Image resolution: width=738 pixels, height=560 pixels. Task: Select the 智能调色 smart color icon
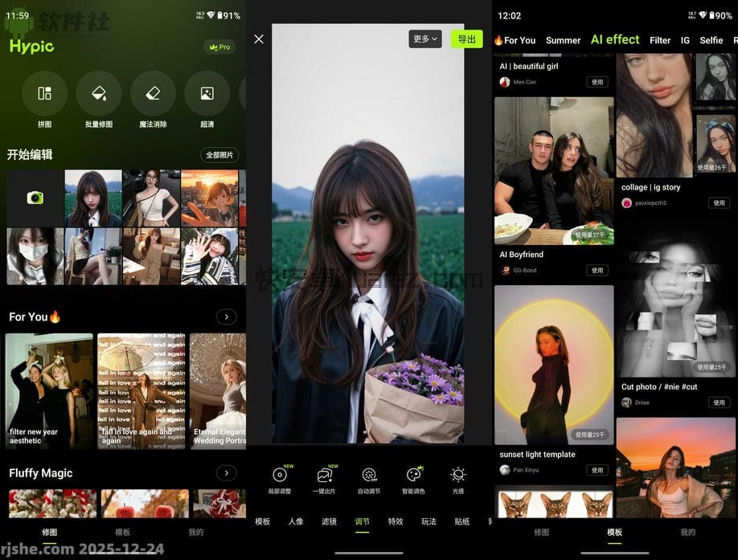coord(413,476)
